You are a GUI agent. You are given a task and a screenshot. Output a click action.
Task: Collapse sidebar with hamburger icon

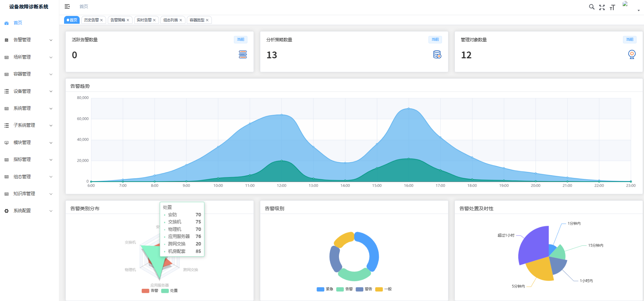pyautogui.click(x=67, y=6)
